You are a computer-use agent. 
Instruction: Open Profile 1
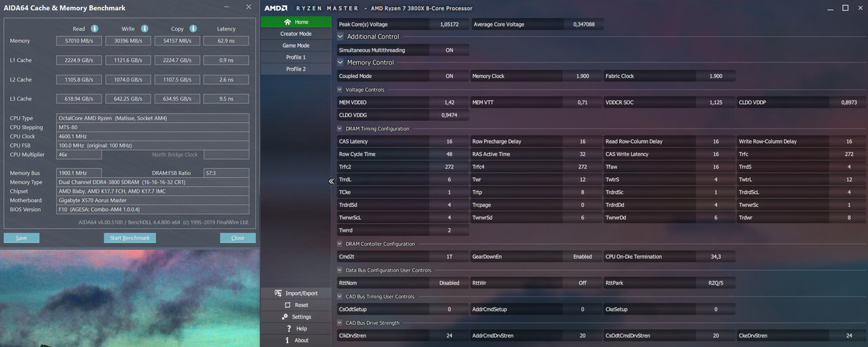pos(296,57)
